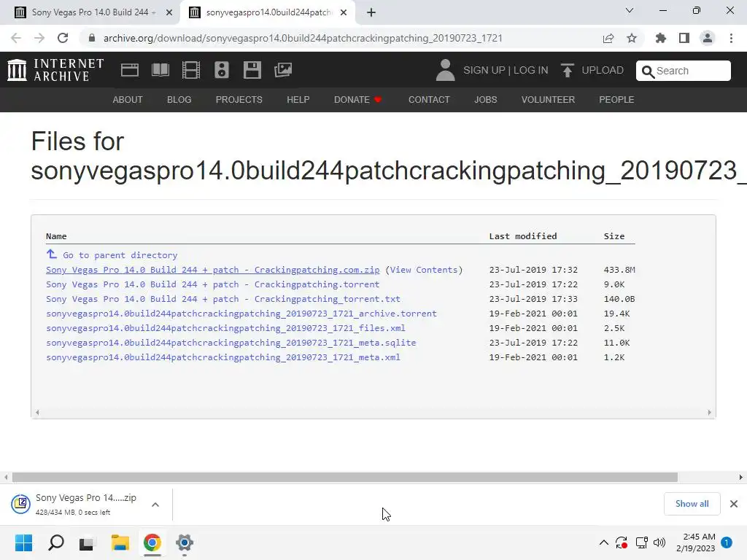Image resolution: width=747 pixels, height=560 pixels.
Task: Open the Crackingpatching.torrent file link
Action: pyautogui.click(x=212, y=284)
